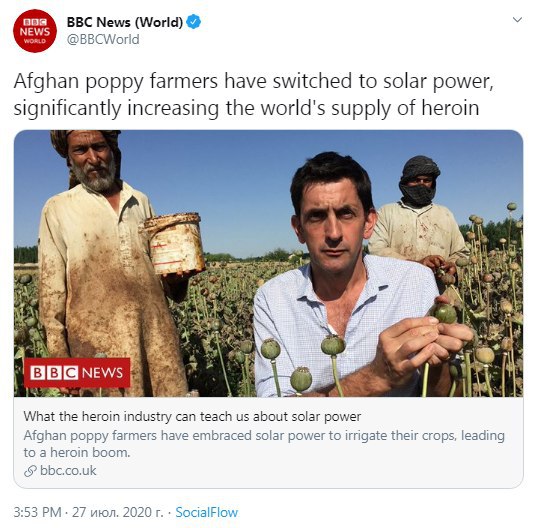The image size is (535, 528).
Task: Click the dirty bucket held by the farmer
Action: click(x=174, y=244)
